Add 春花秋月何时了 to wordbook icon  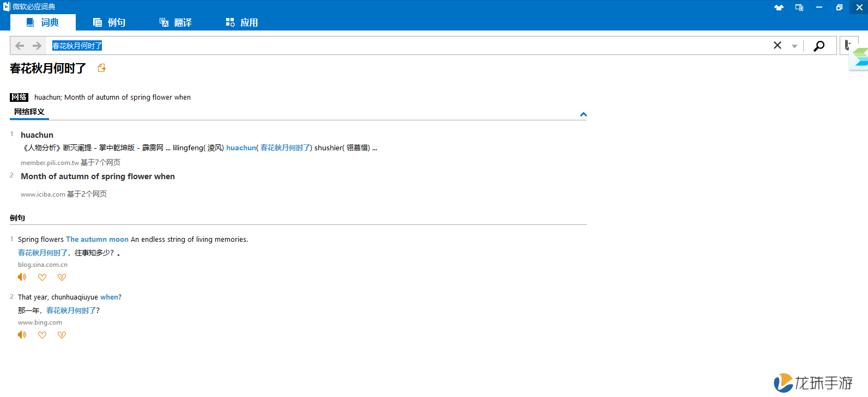pos(101,68)
